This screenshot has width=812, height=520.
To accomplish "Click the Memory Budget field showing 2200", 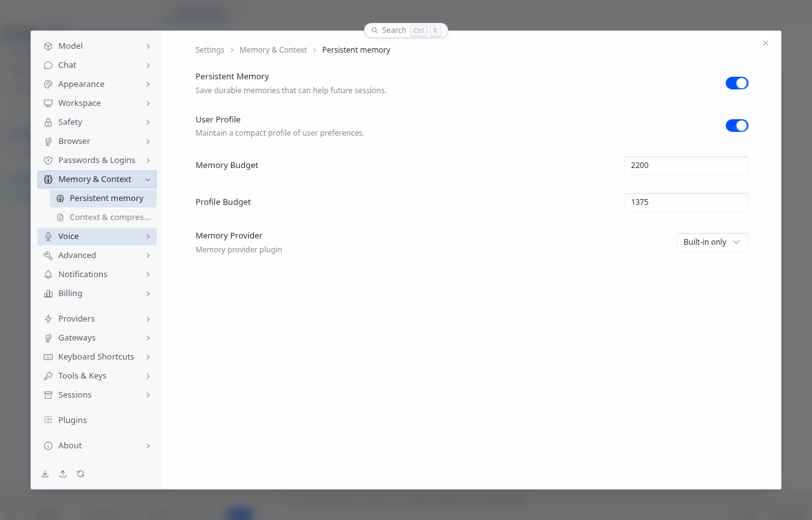I will [686, 166].
